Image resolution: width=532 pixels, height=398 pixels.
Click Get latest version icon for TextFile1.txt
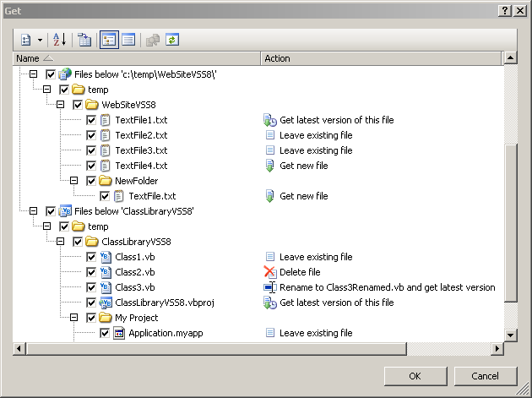270,120
